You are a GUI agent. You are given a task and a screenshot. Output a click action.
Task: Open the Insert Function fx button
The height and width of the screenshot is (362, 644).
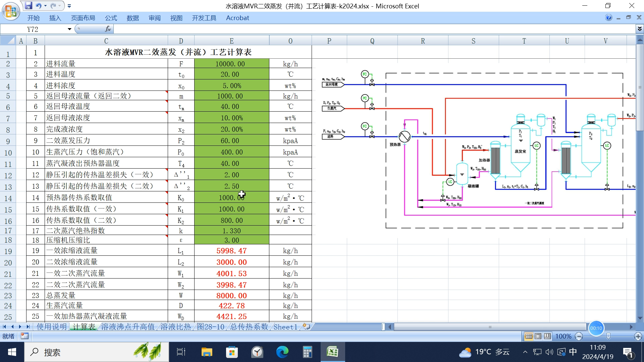point(108,29)
